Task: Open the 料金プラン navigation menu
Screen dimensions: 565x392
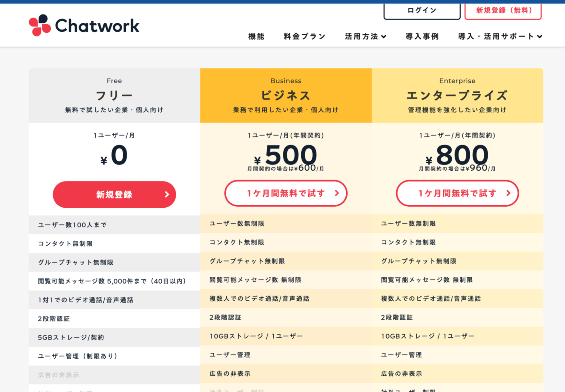Action: pyautogui.click(x=304, y=36)
